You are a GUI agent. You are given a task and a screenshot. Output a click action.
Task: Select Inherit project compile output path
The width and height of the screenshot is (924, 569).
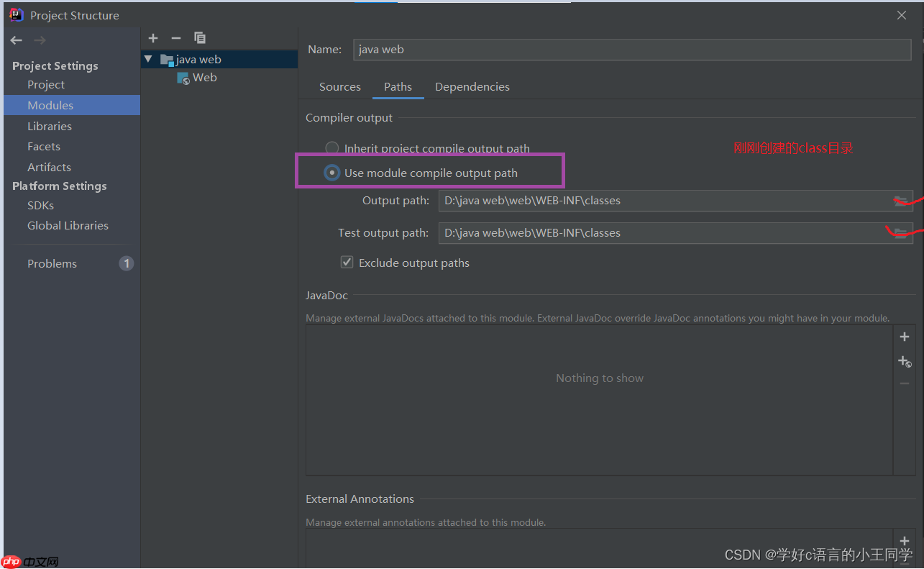[x=331, y=148]
